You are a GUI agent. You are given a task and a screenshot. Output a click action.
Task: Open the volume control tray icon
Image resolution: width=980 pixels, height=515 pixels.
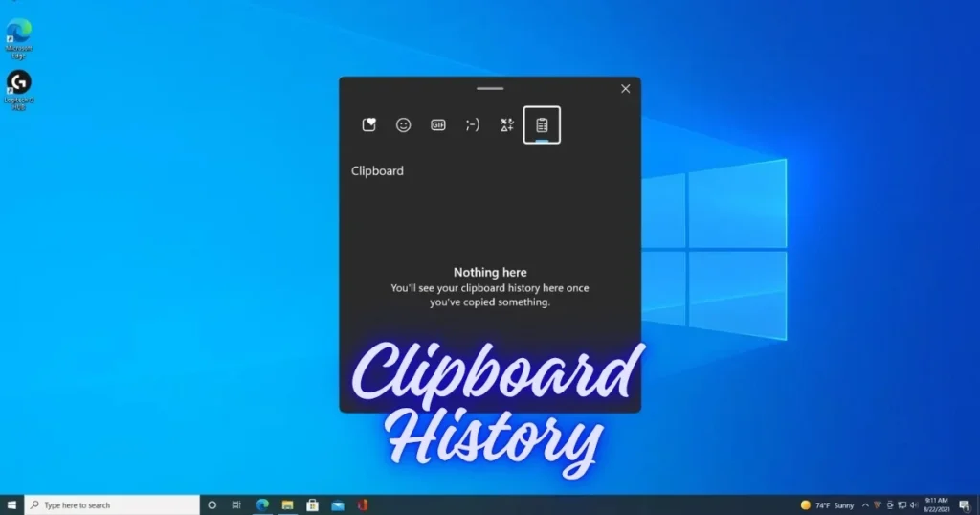click(914, 505)
